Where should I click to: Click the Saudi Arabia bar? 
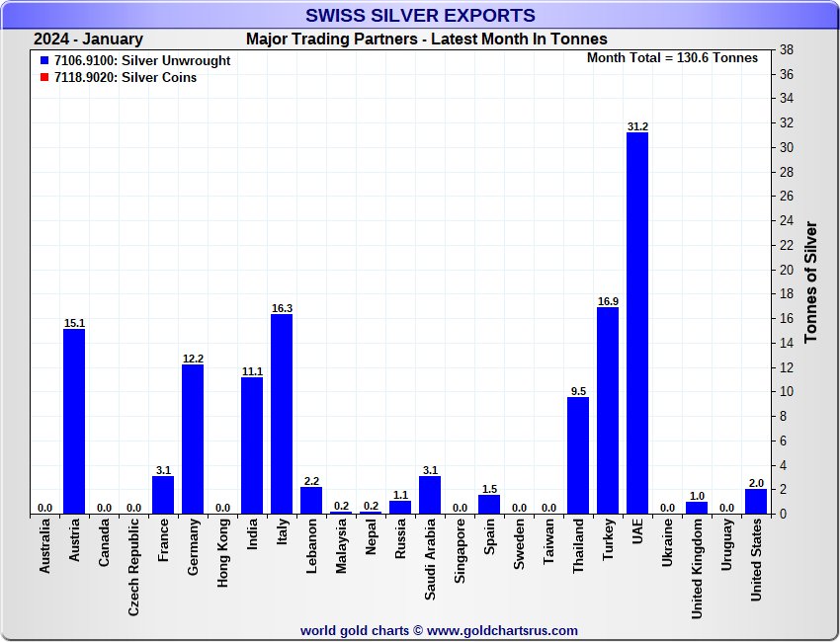pyautogui.click(x=430, y=495)
